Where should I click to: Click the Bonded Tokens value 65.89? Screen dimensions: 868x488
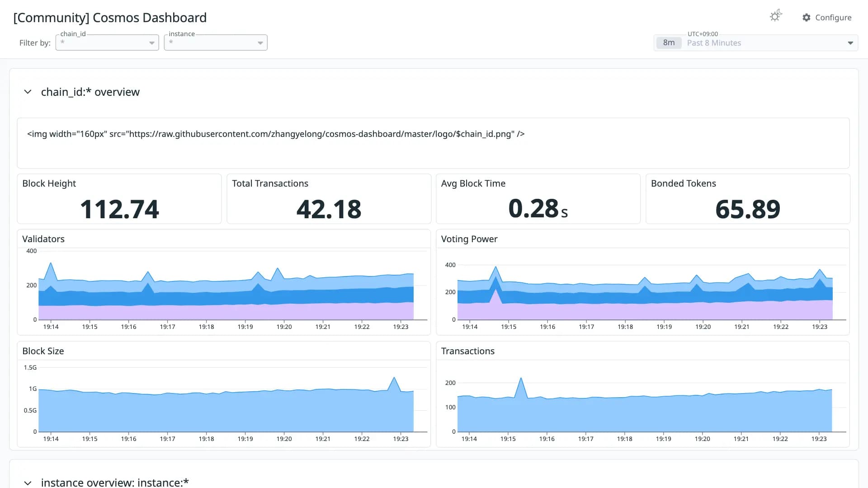tap(748, 209)
